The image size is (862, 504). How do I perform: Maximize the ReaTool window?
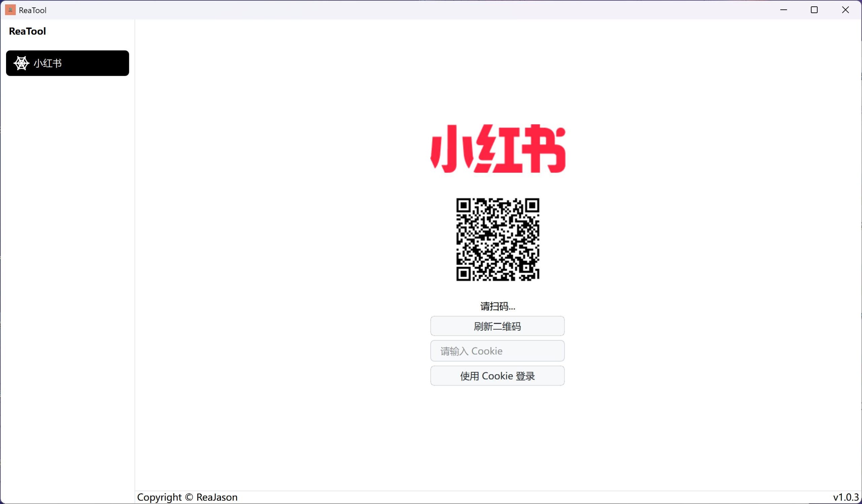click(x=815, y=10)
